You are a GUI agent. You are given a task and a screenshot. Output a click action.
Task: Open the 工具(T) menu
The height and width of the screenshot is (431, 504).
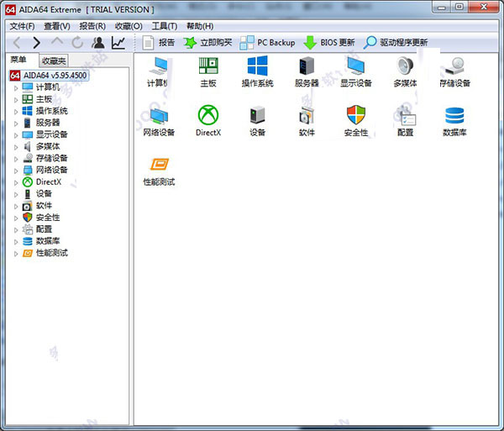pos(165,26)
